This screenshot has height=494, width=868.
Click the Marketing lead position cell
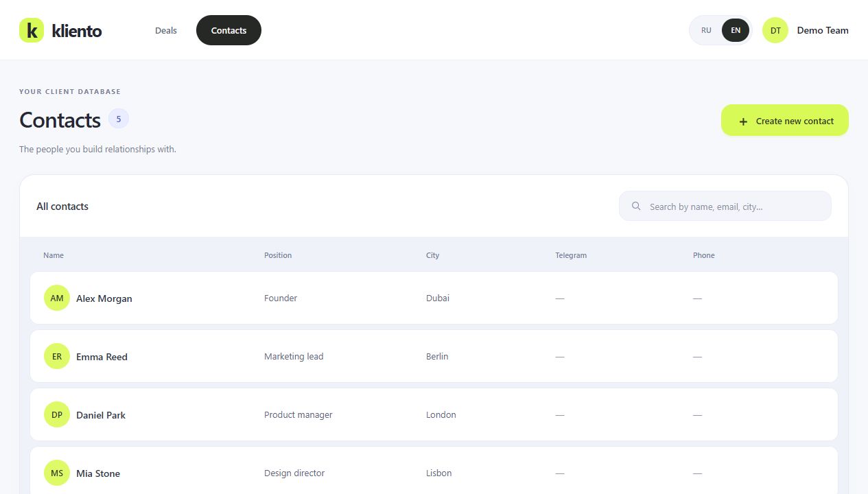click(x=294, y=356)
